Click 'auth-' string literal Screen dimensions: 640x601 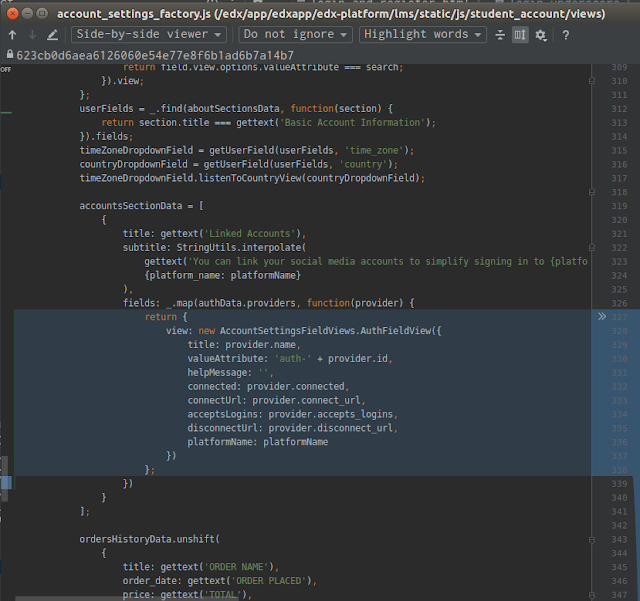click(293, 358)
